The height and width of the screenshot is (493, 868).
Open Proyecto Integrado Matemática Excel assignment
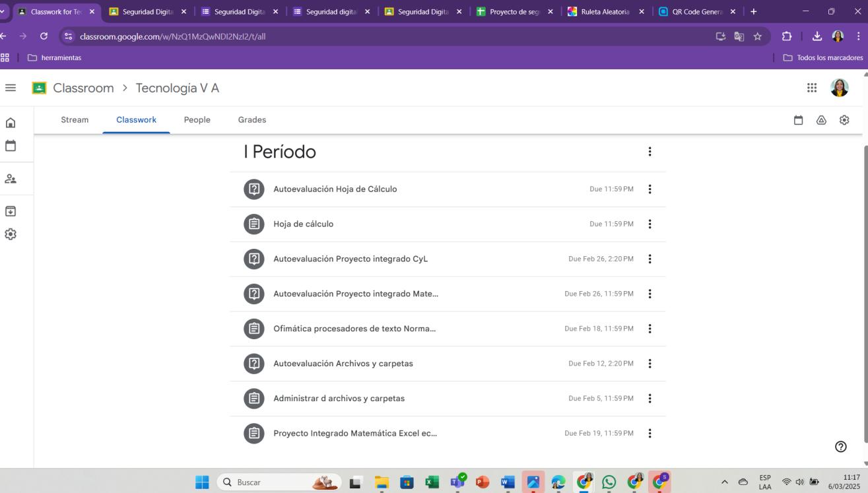(x=448, y=434)
